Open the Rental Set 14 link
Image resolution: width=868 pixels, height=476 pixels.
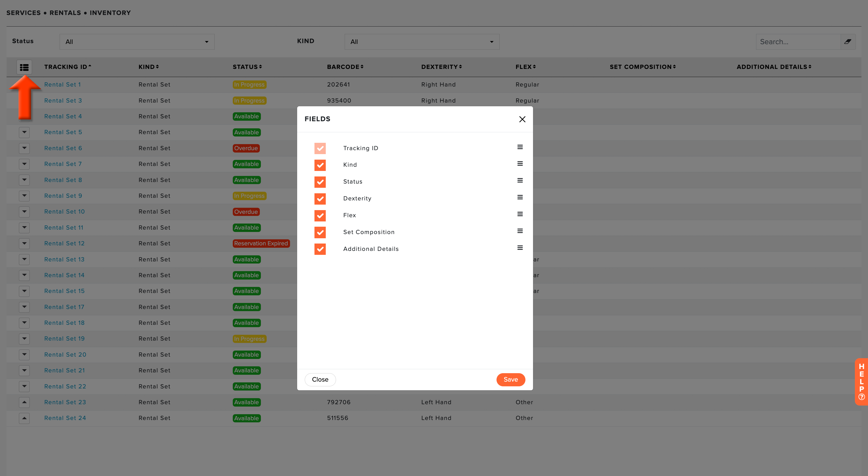point(64,275)
